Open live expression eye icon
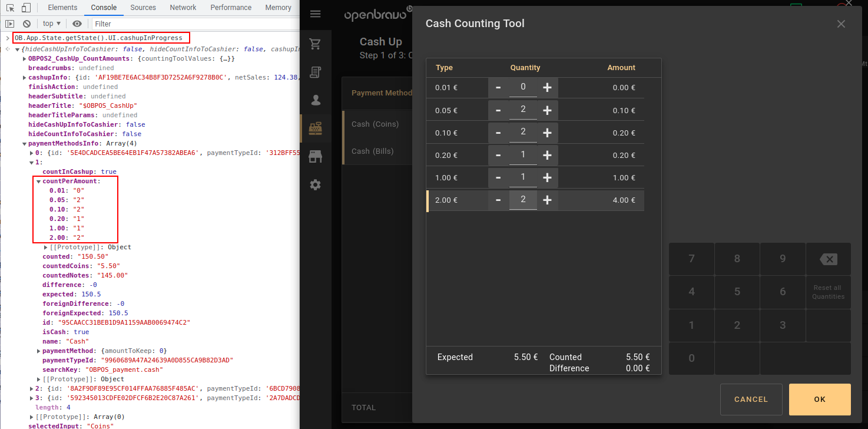Screen dimensions: 868x429 [x=77, y=24]
